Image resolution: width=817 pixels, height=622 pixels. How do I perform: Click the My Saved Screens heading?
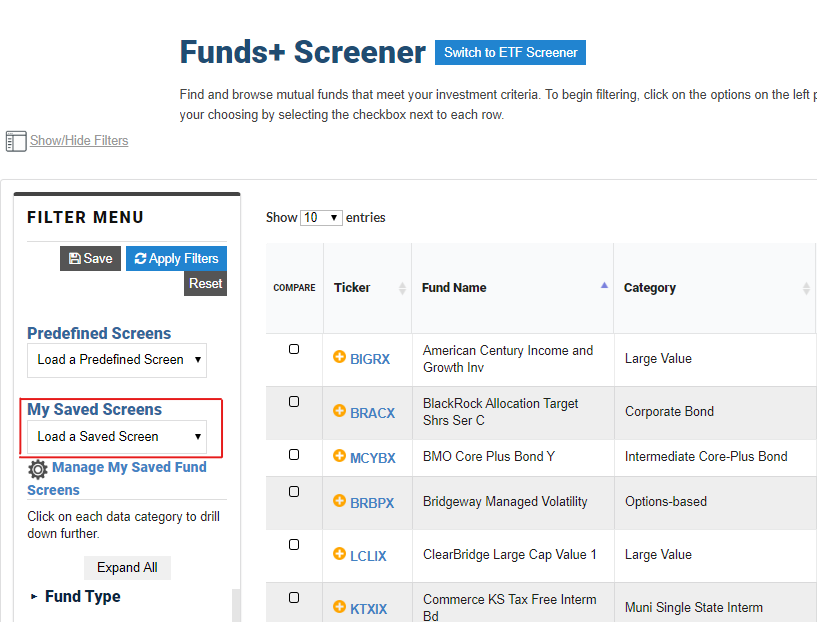[94, 409]
